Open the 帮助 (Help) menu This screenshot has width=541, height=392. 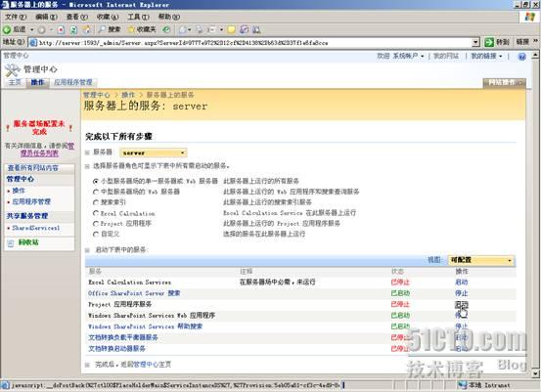coord(168,17)
